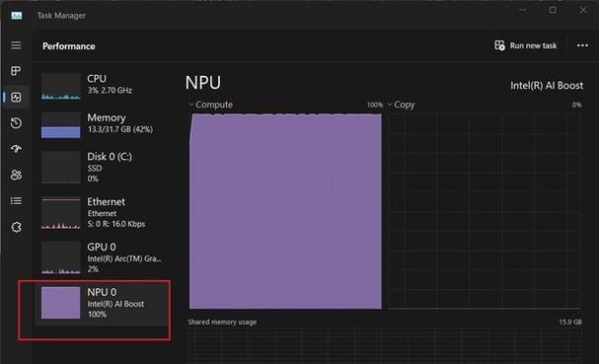Click the 3% 2.70 GHz text
Screen dimensions: 599x364
point(110,91)
